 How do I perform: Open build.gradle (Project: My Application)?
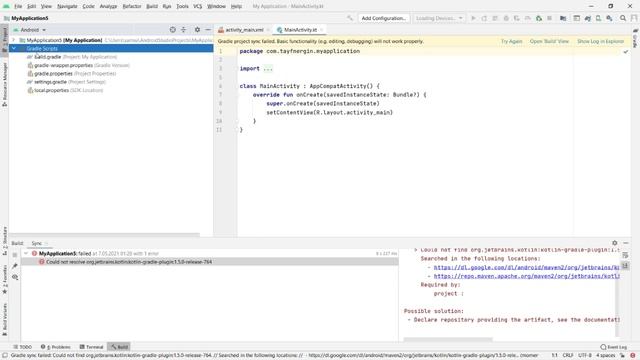[72, 57]
